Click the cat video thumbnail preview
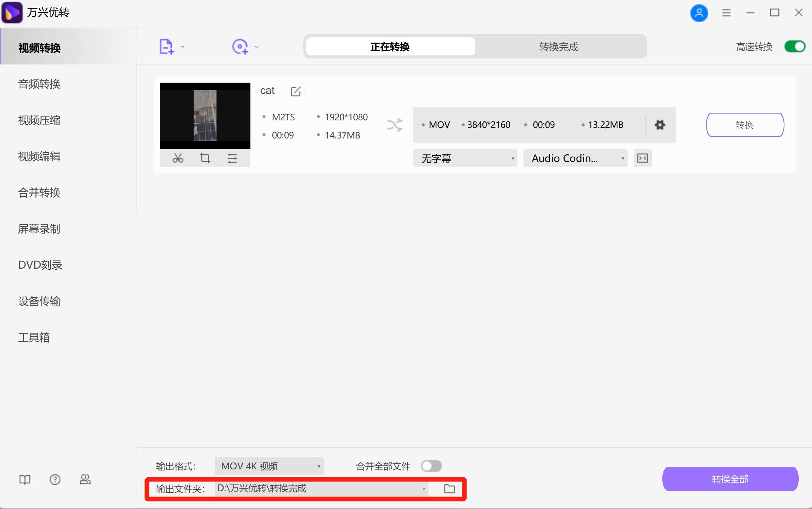 coord(205,115)
